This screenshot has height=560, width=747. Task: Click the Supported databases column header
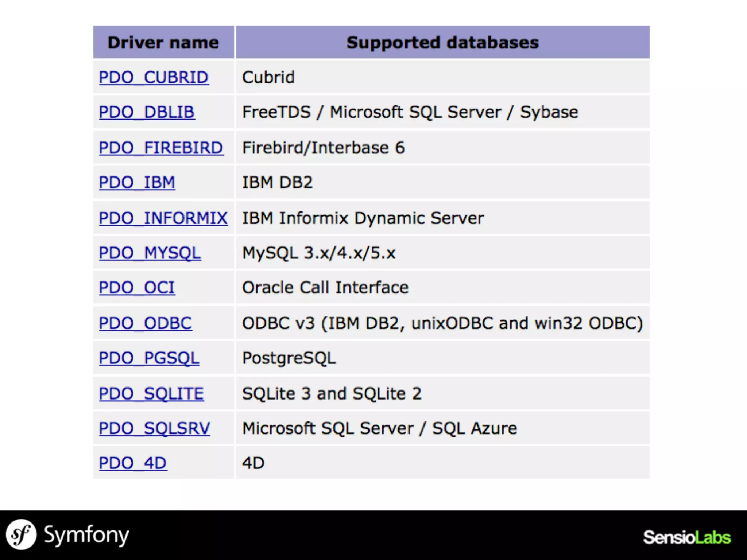coord(442,43)
